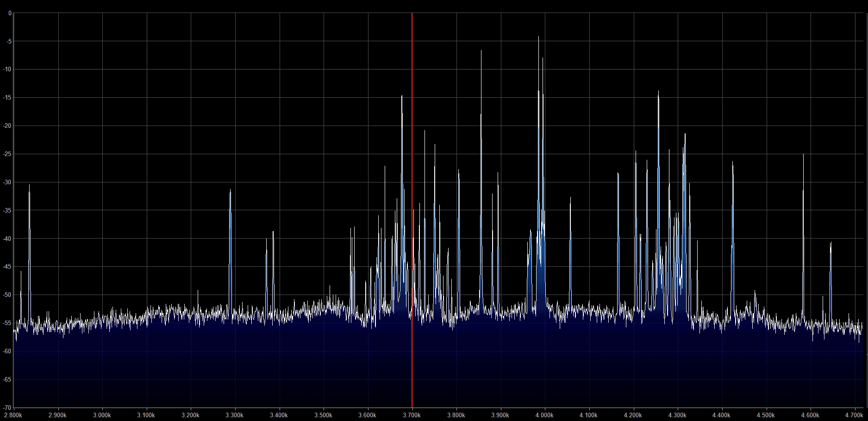Click the vertical cursor line at 3.700k

click(x=412, y=210)
